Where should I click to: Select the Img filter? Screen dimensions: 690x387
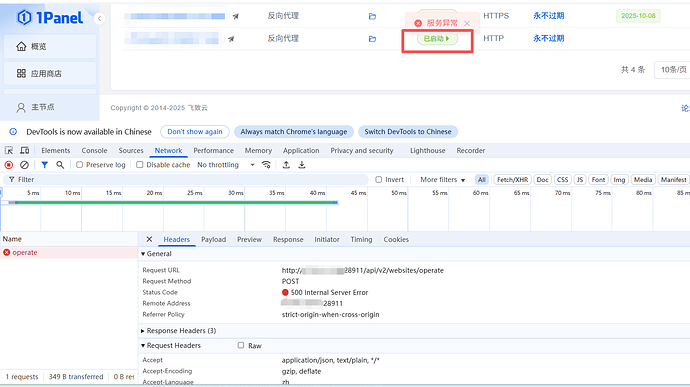click(x=619, y=180)
